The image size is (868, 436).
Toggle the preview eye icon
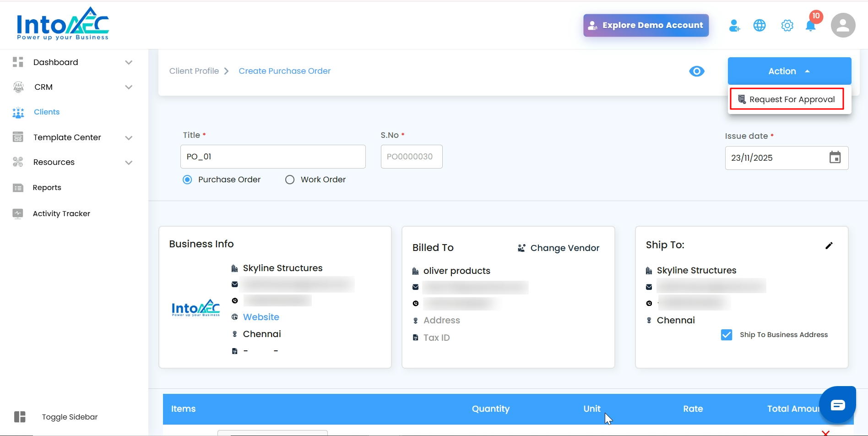[x=697, y=71]
